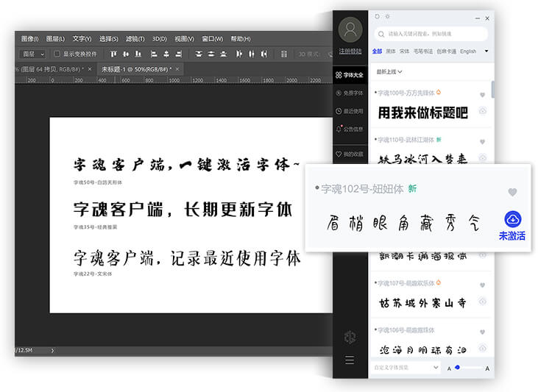Expand more font categories arrow after English
The image size is (538, 392).
click(x=486, y=51)
